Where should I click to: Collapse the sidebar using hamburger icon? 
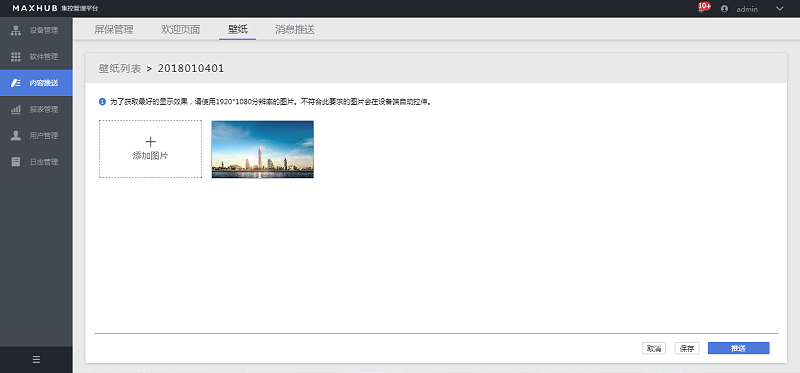(36, 360)
